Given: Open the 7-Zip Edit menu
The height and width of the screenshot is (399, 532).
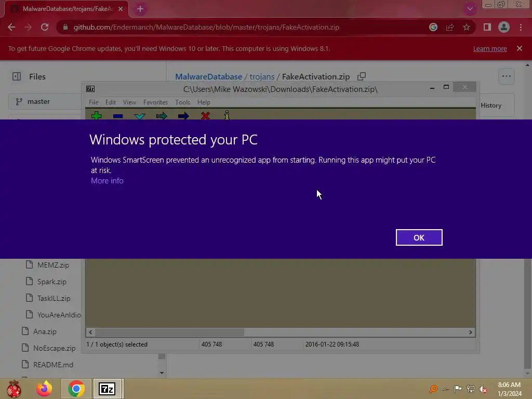Looking at the screenshot, I should point(111,102).
